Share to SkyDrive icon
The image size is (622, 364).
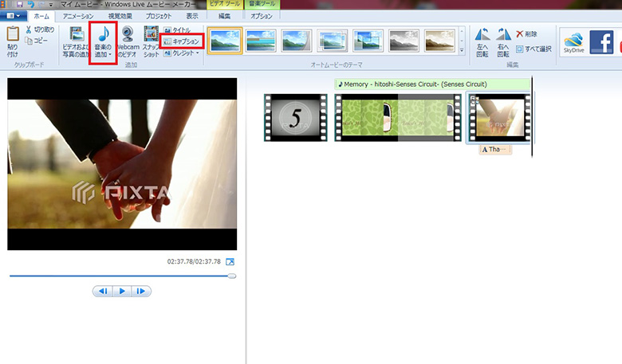[573, 42]
